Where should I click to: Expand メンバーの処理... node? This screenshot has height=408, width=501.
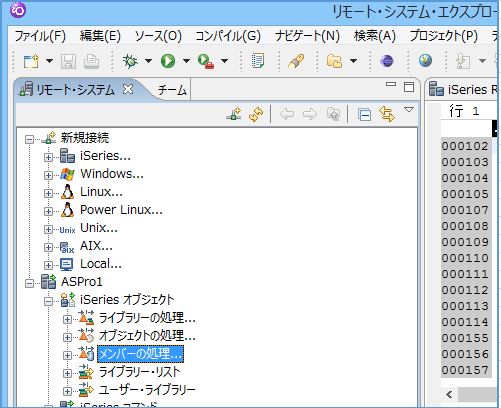click(x=67, y=355)
